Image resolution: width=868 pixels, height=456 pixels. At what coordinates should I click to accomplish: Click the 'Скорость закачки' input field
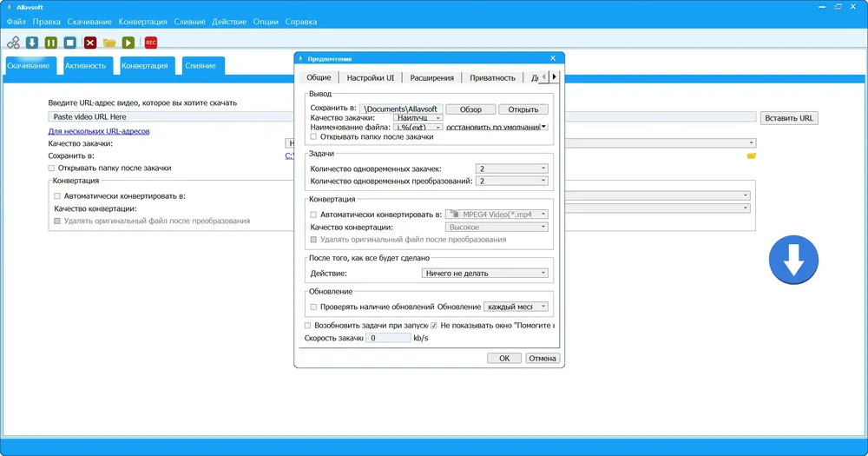point(388,337)
